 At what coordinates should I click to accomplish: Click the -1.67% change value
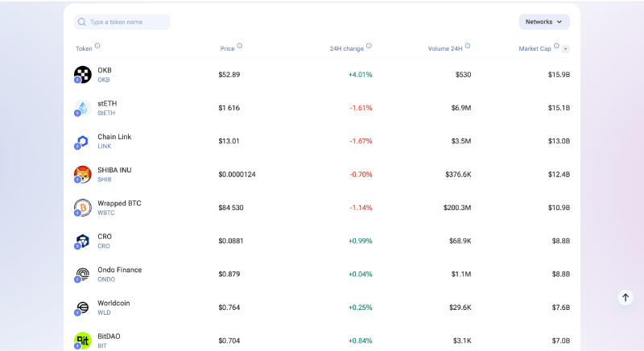361,141
